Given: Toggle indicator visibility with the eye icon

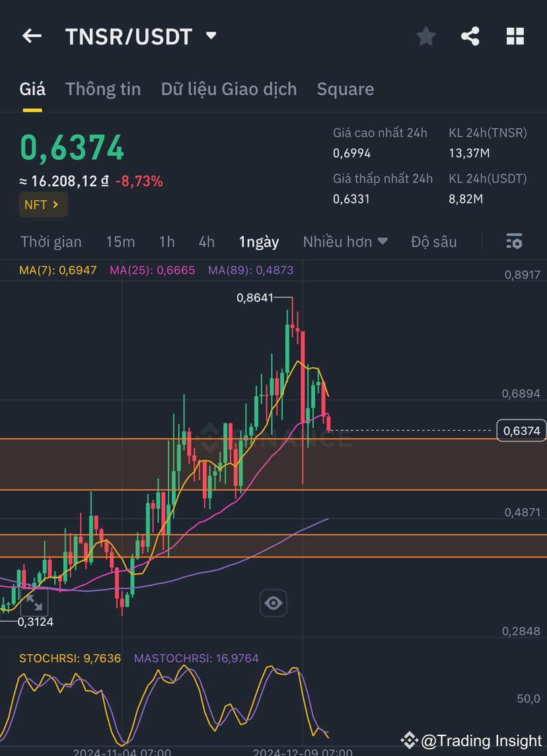Looking at the screenshot, I should click(273, 603).
